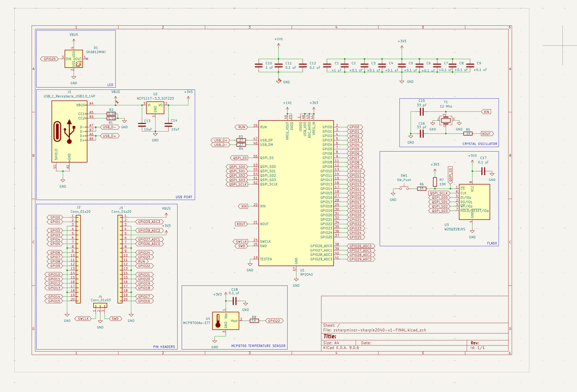
Task: Click the GPIO29_ADC3 label on the J3 header
Action: pyautogui.click(x=149, y=222)
